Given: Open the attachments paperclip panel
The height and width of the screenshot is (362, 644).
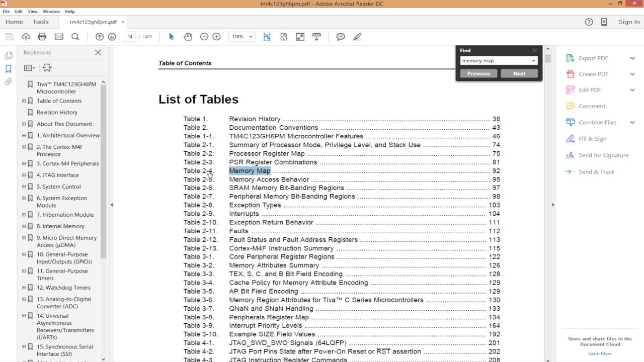Looking at the screenshot, I should pyautogui.click(x=9, y=81).
